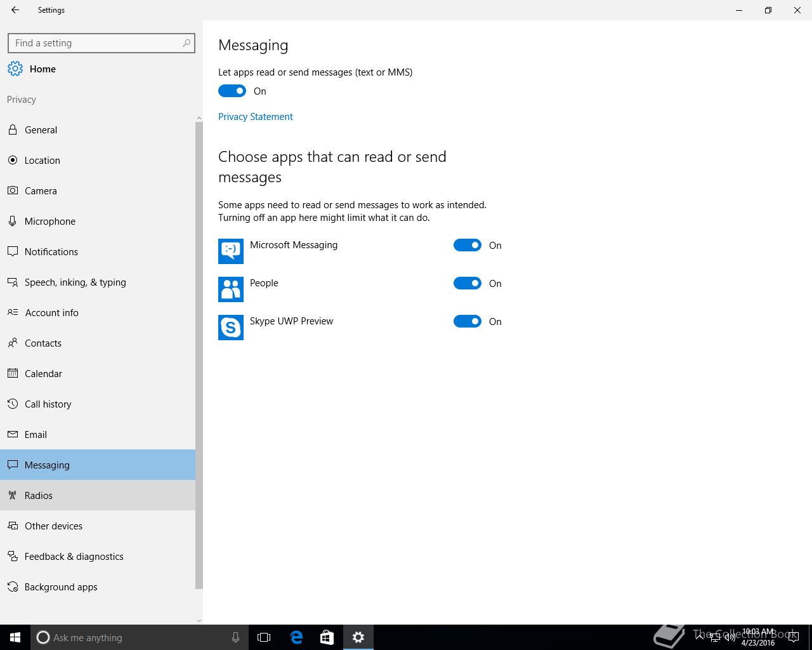Launch Microsoft Edge from the taskbar
Screen dimensions: 812x650
296,637
